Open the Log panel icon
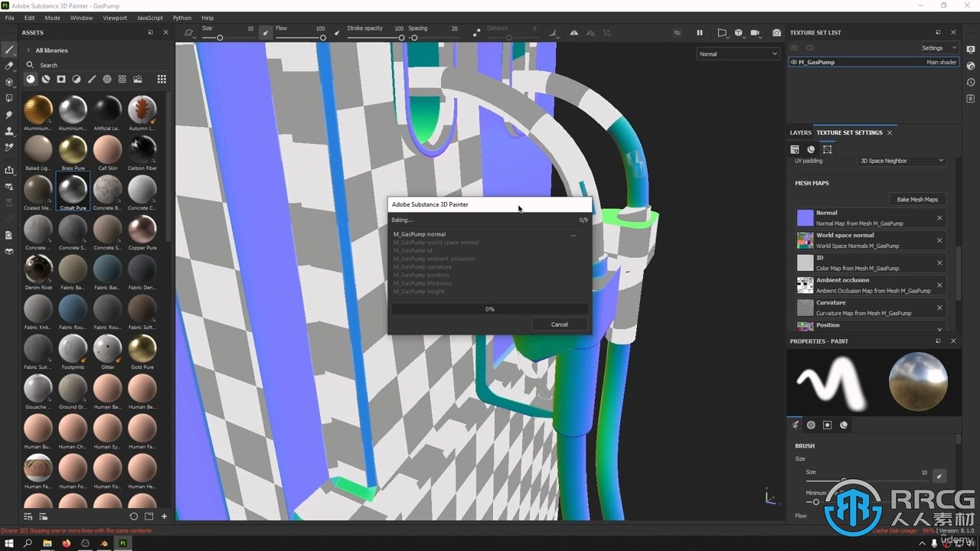This screenshot has width=980, height=551. [971, 98]
